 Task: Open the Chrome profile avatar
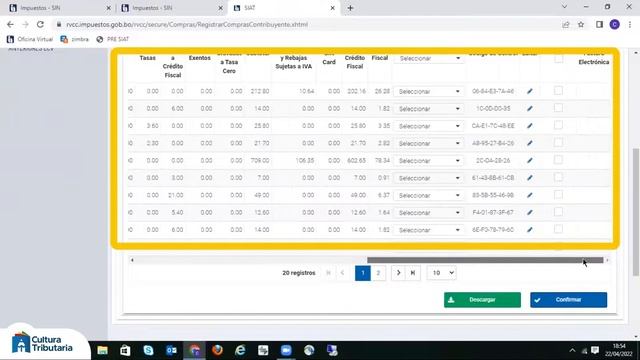click(615, 24)
